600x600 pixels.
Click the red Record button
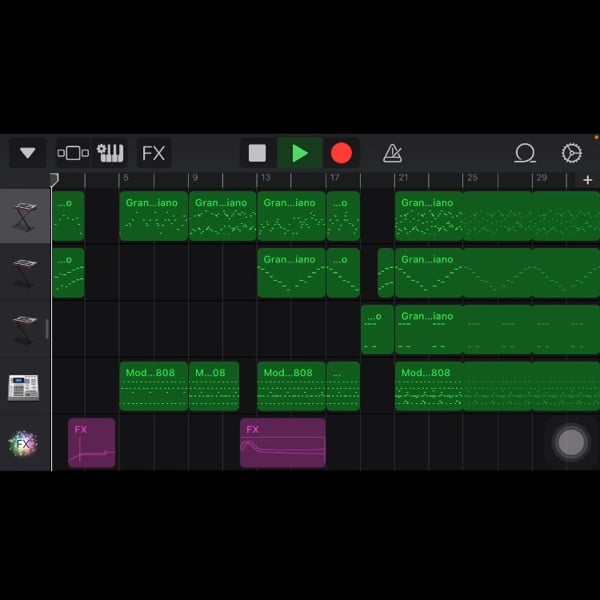tap(342, 153)
